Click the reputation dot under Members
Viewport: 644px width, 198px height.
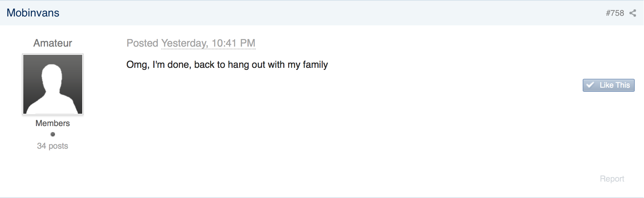(x=53, y=134)
